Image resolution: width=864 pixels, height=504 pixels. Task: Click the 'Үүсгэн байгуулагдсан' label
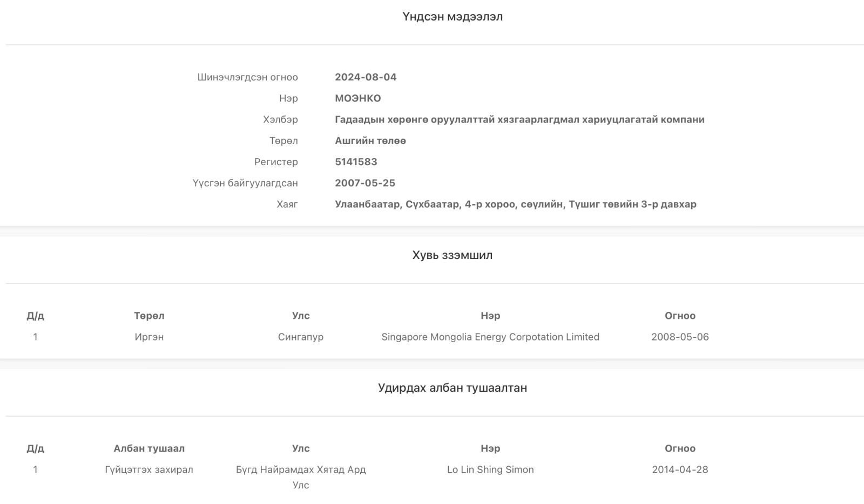pos(245,183)
